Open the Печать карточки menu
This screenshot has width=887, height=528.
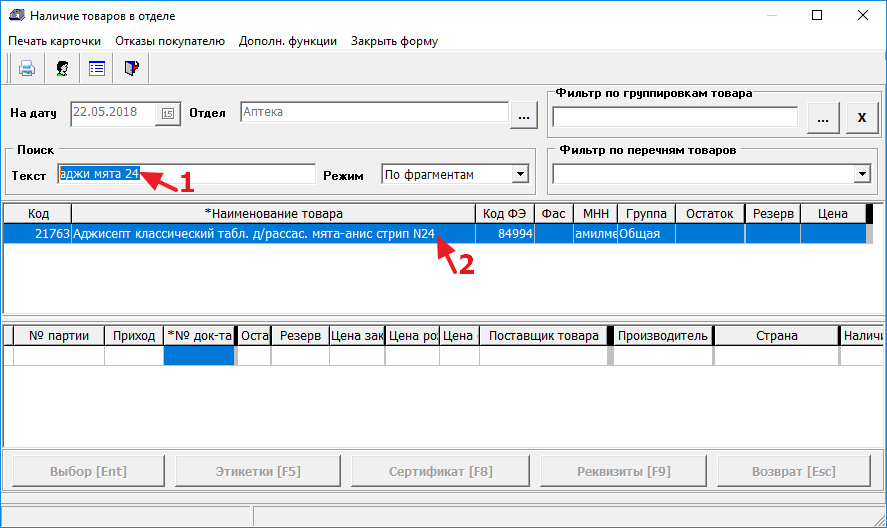click(x=55, y=41)
